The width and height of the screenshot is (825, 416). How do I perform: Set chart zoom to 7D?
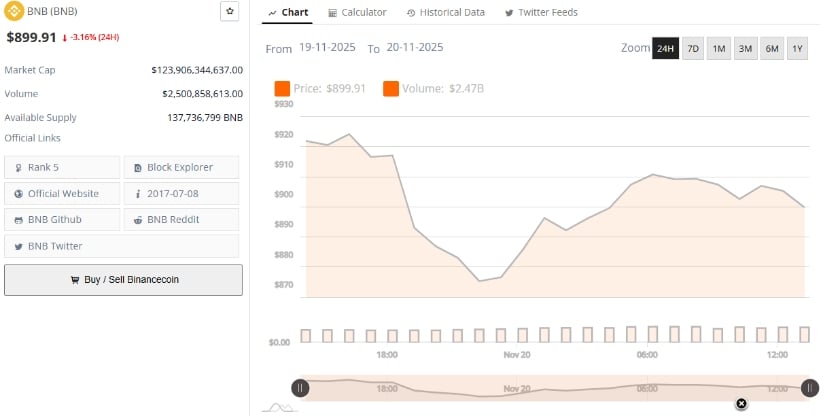[693, 49]
